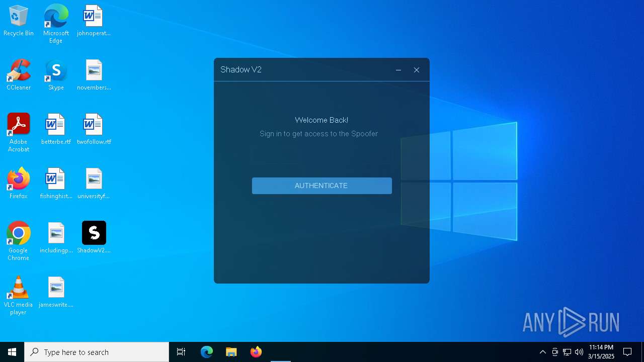644x362 pixels.
Task: Select the novembers... image file icon
Action: 94,75
